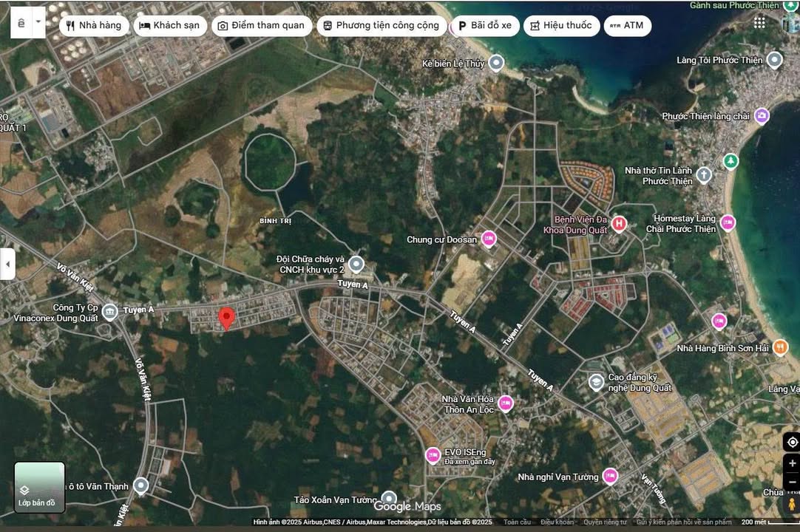This screenshot has height=532, width=800.
Task: Expand the collapsed left side panel
Action: pyautogui.click(x=7, y=264)
